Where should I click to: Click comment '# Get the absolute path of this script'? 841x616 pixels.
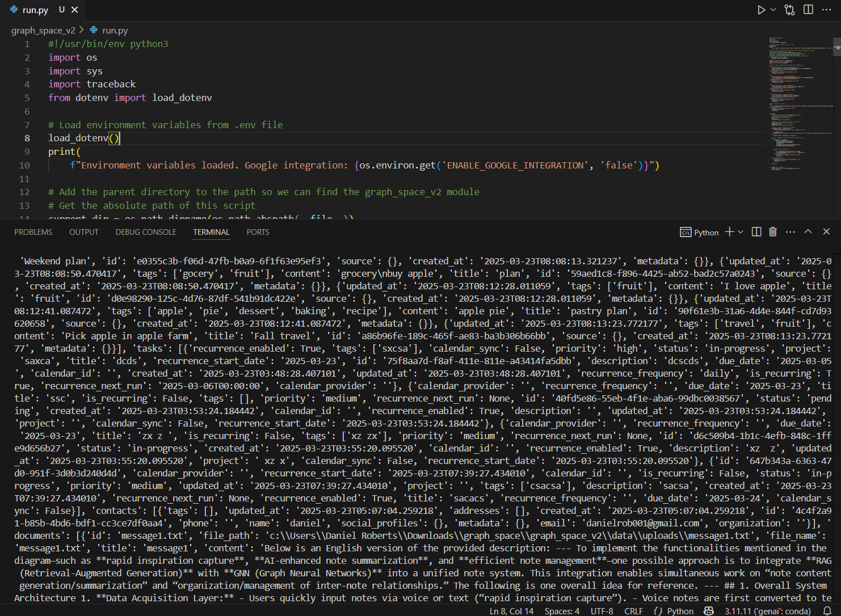coord(152,205)
